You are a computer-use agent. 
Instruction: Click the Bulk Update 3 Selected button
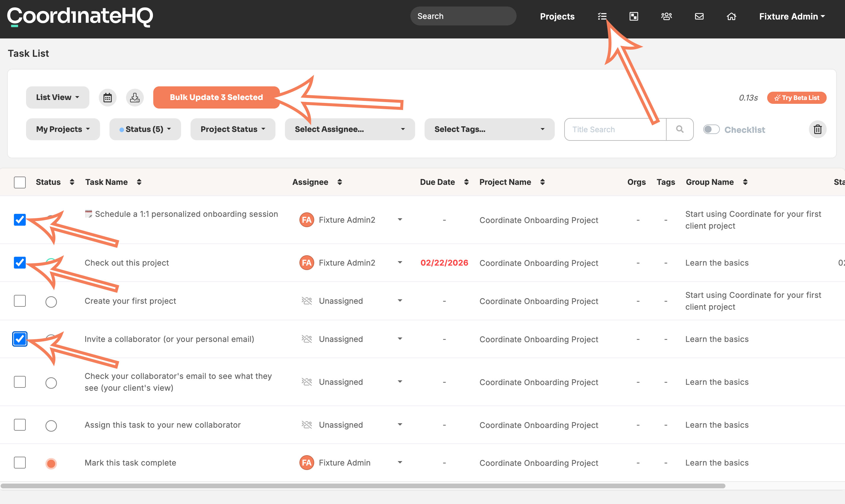click(216, 98)
